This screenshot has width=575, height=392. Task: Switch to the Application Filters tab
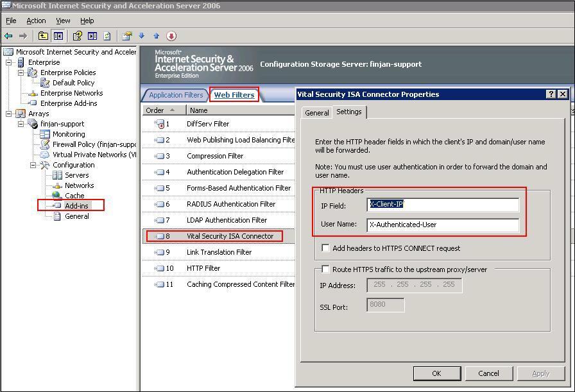coord(175,95)
